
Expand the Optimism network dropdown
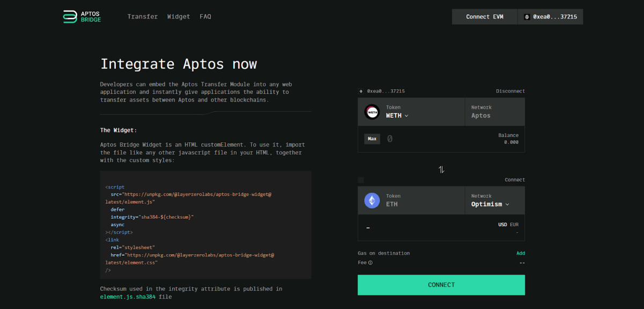click(490, 204)
